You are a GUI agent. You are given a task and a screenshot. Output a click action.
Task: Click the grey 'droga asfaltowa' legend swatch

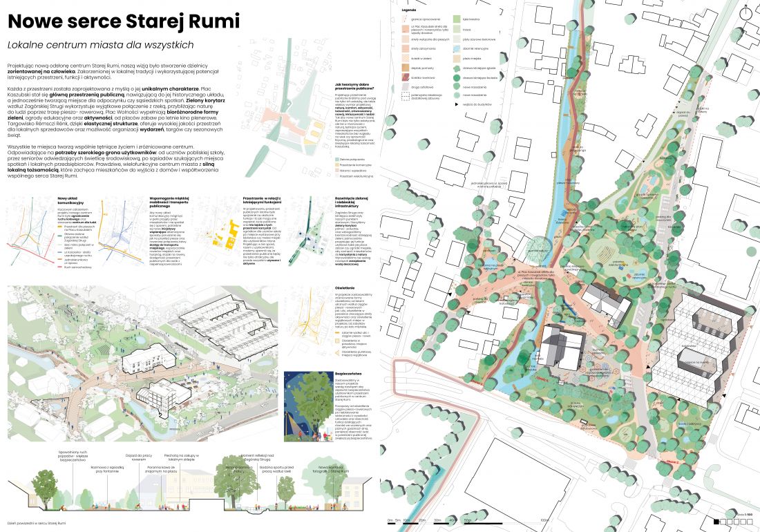[x=405, y=87]
